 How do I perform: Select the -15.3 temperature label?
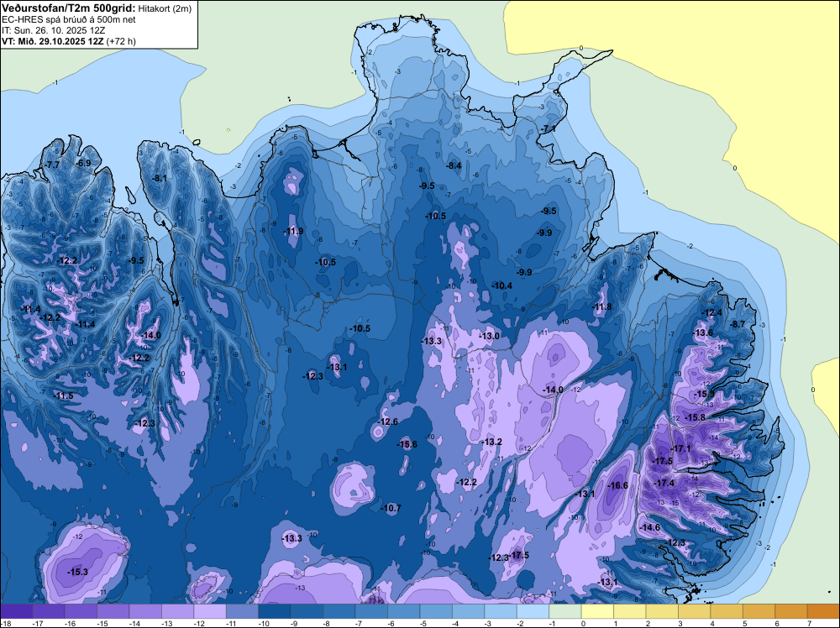point(77,573)
